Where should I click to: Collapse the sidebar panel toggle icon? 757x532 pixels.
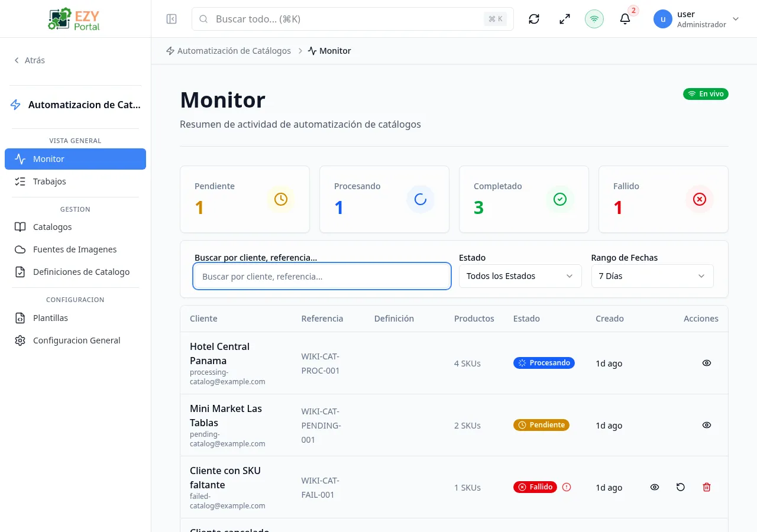(x=172, y=19)
